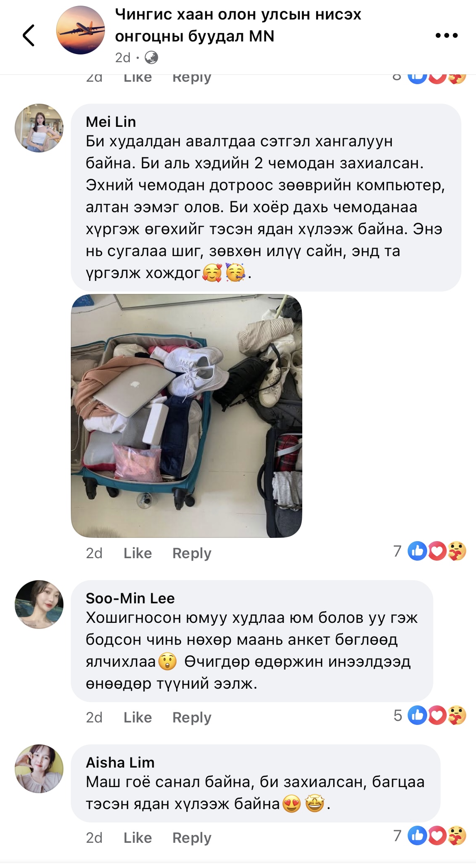Like Soo-Min Lee's comment
The width and height of the screenshot is (476, 868).
[138, 717]
